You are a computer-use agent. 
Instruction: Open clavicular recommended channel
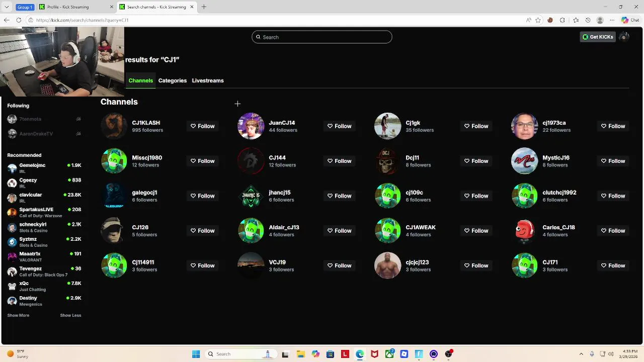pos(44,198)
